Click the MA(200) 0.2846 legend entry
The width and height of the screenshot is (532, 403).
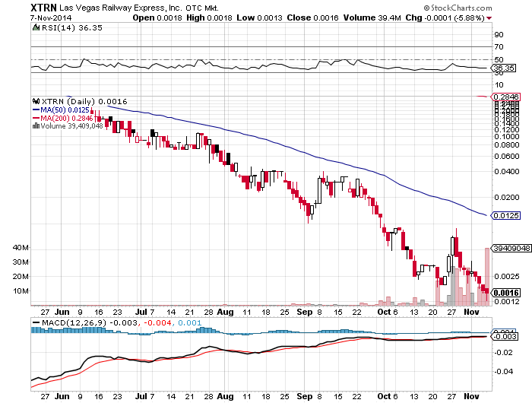[62, 118]
